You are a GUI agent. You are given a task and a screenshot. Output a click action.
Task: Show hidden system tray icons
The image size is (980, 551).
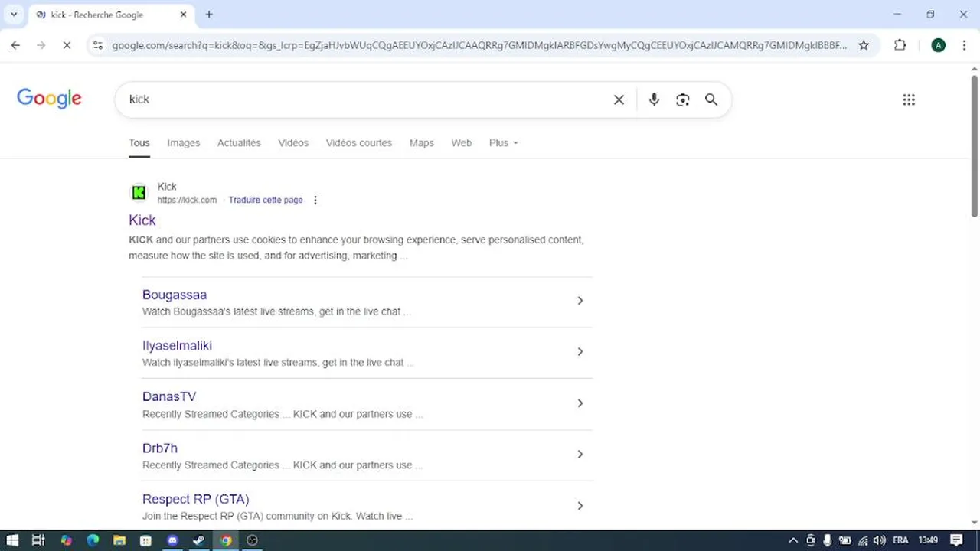click(793, 540)
